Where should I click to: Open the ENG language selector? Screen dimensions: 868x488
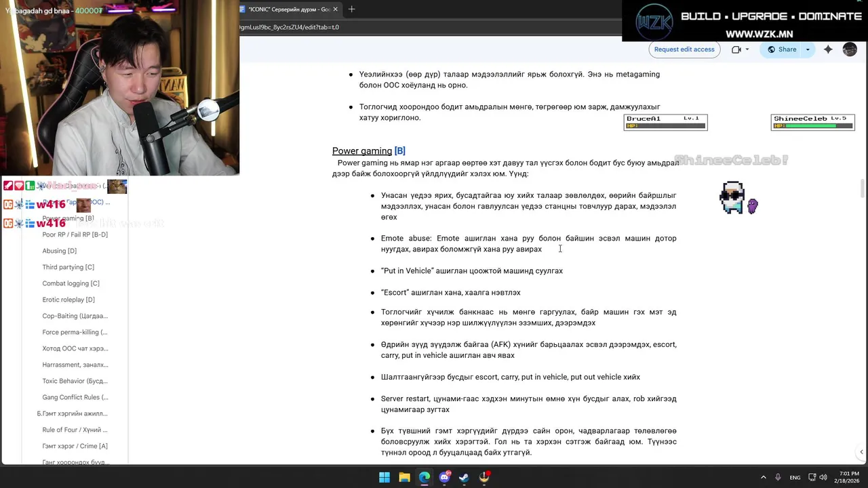[795, 477]
